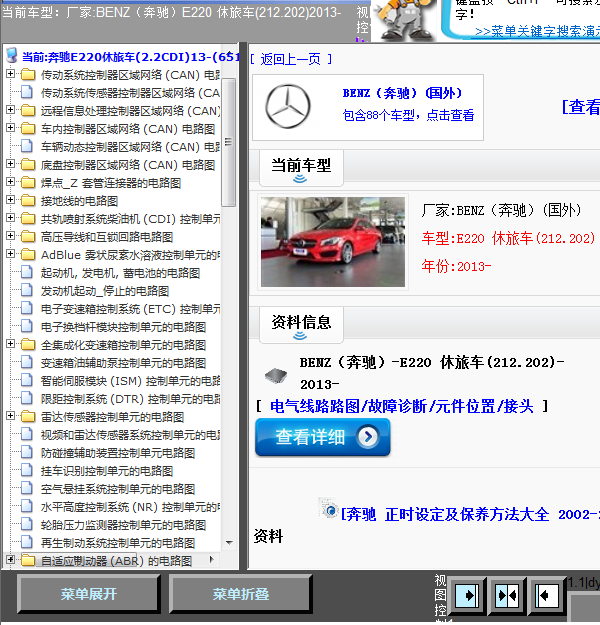This screenshot has width=600, height=625.
Task: Expand the 接地线的电路图 folder node
Action: [10, 200]
